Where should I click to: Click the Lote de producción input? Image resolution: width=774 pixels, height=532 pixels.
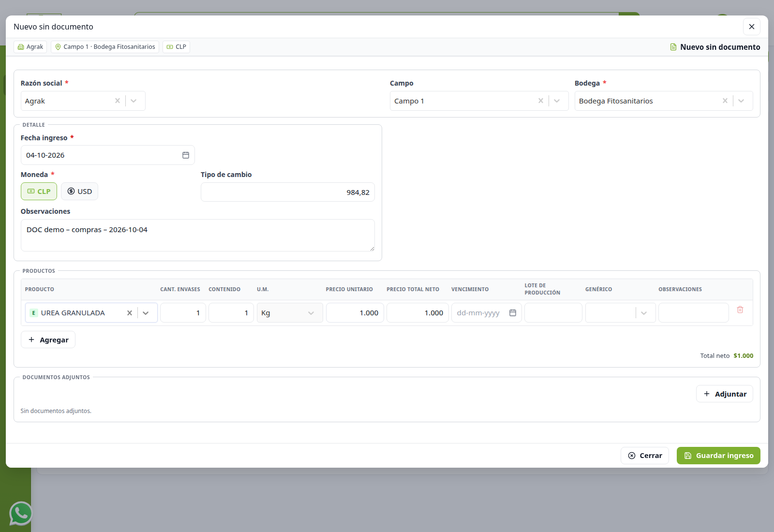(553, 313)
